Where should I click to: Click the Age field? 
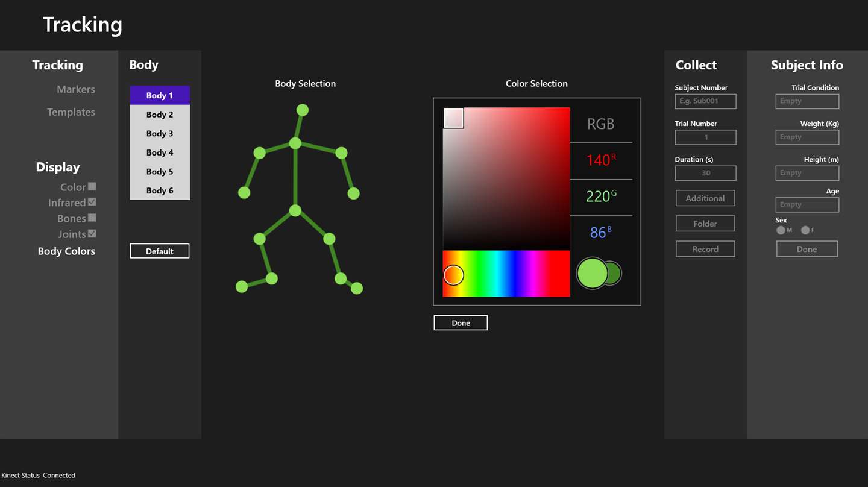pyautogui.click(x=807, y=205)
